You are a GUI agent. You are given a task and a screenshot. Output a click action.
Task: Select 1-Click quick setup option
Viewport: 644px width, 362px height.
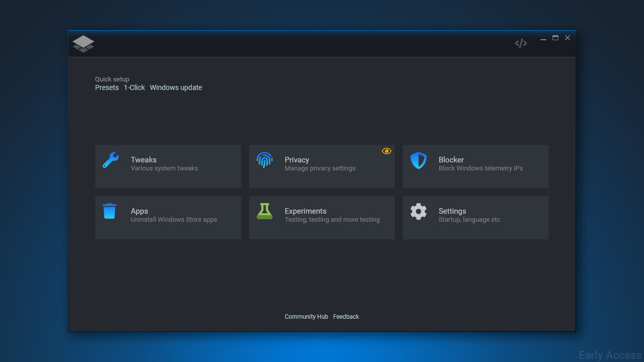pyautogui.click(x=134, y=87)
